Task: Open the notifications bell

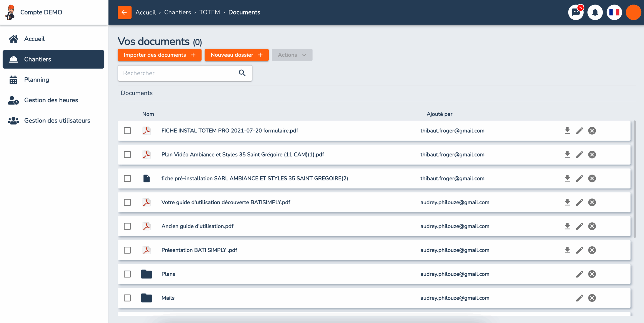Action: [595, 12]
